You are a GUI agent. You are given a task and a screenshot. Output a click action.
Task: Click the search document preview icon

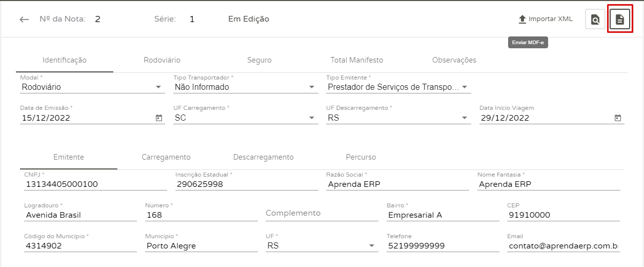point(595,20)
